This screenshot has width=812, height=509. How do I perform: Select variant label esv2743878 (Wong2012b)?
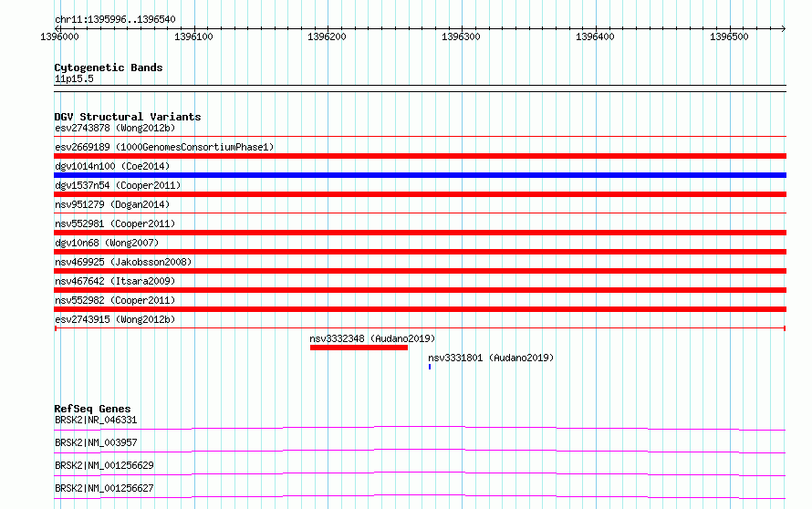[115, 128]
